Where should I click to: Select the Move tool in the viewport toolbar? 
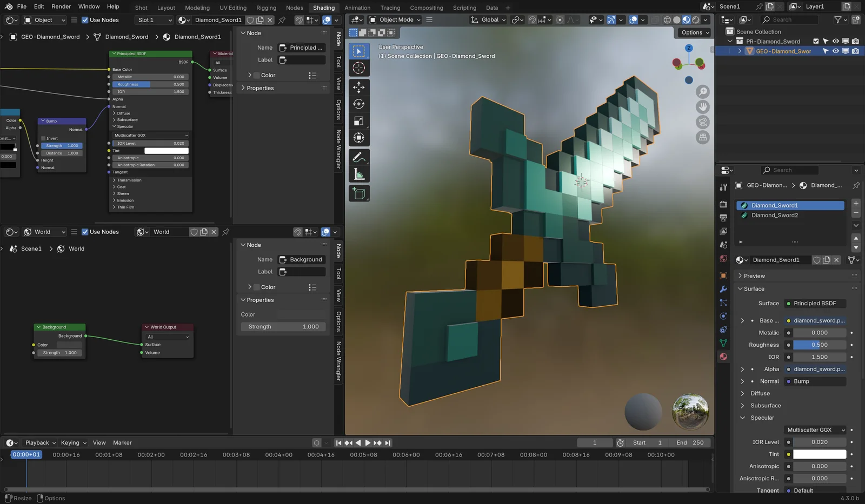359,87
